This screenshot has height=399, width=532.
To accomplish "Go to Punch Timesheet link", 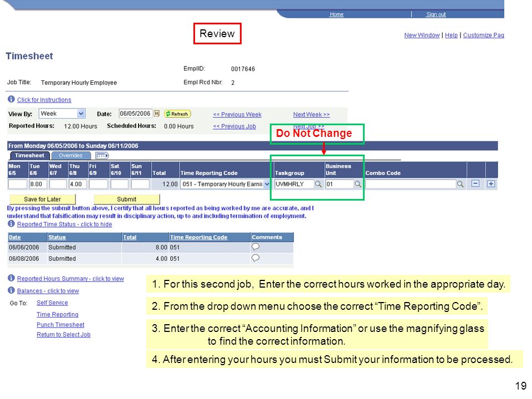I will point(60,325).
